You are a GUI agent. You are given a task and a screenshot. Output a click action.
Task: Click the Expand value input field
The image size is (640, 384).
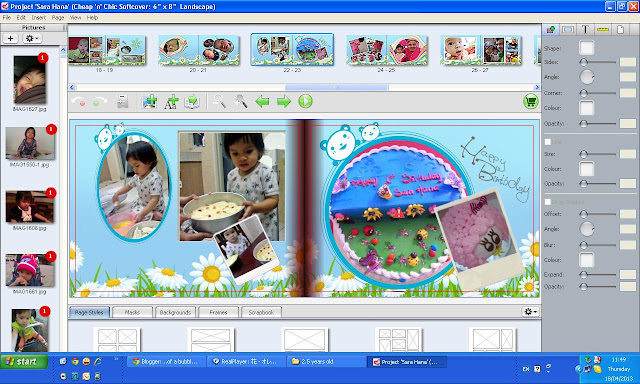pyautogui.click(x=628, y=274)
